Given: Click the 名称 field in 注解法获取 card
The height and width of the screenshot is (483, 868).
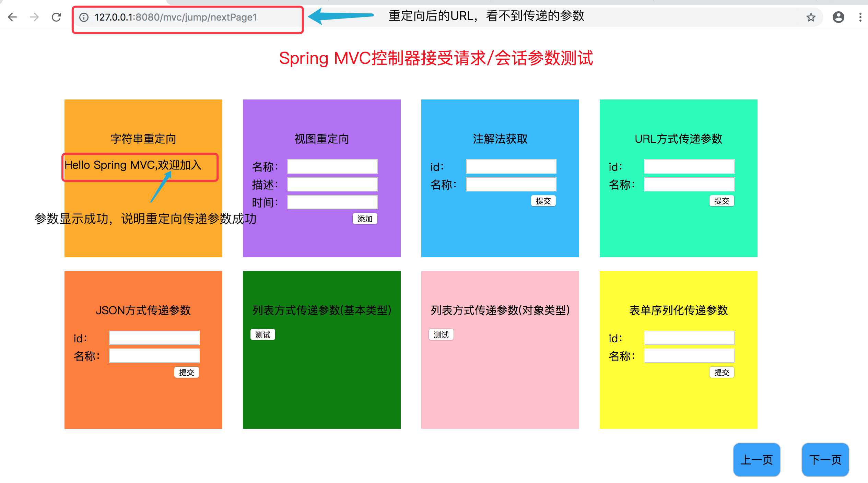Looking at the screenshot, I should click(511, 184).
